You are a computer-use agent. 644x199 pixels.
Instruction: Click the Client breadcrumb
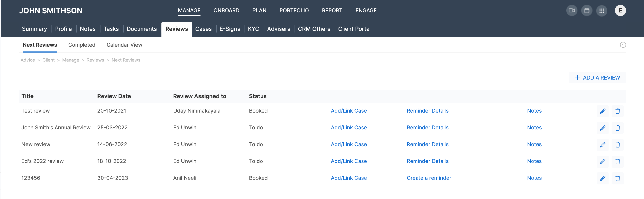(x=48, y=60)
